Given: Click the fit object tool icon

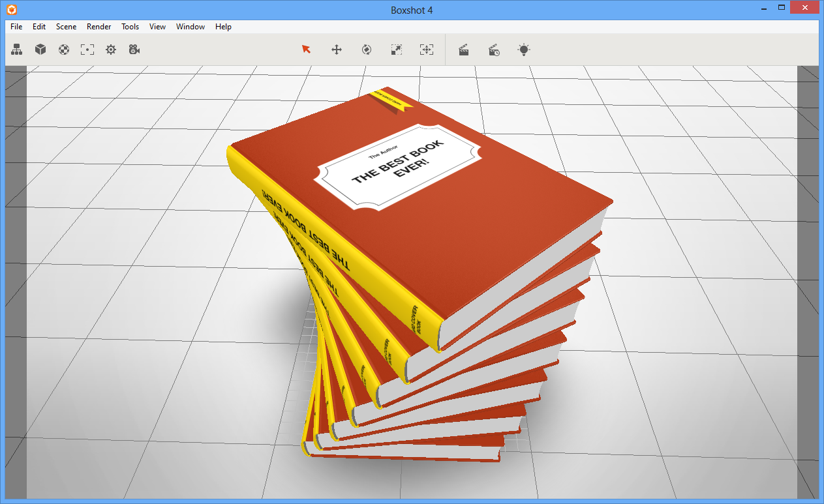Looking at the screenshot, I should 427,50.
